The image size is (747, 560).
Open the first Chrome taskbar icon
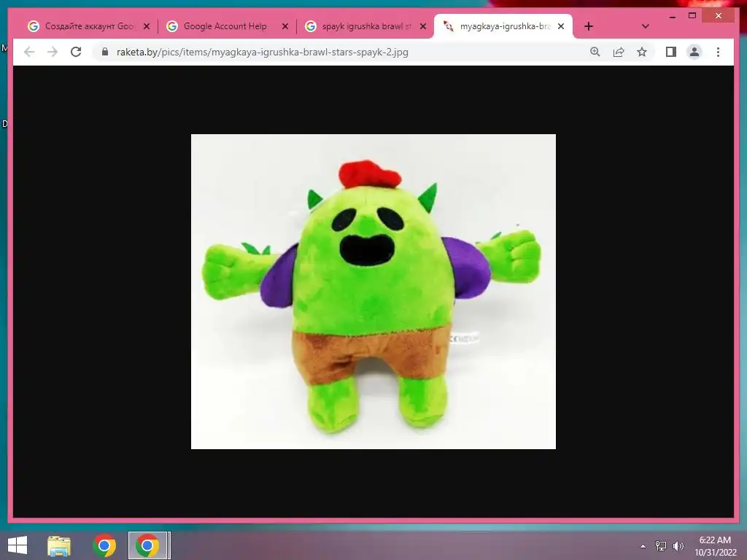(x=104, y=545)
